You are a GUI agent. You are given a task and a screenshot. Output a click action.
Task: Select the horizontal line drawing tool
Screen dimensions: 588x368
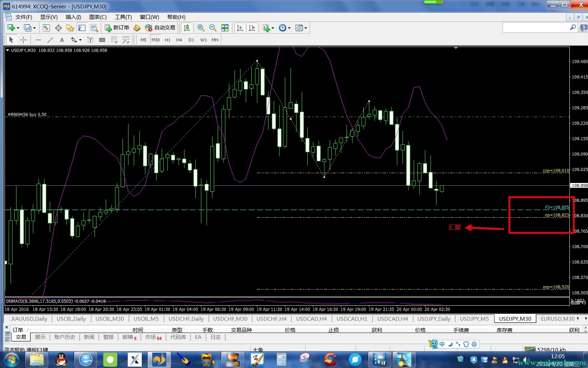pos(38,40)
